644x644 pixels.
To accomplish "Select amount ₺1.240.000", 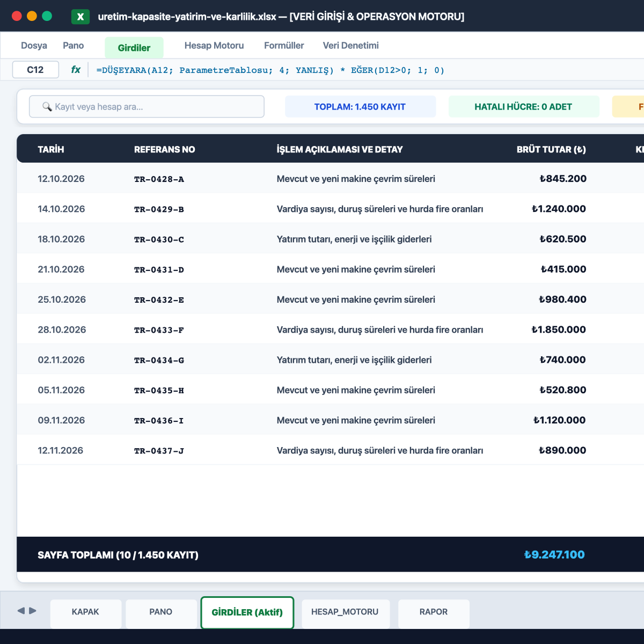I will coord(559,209).
